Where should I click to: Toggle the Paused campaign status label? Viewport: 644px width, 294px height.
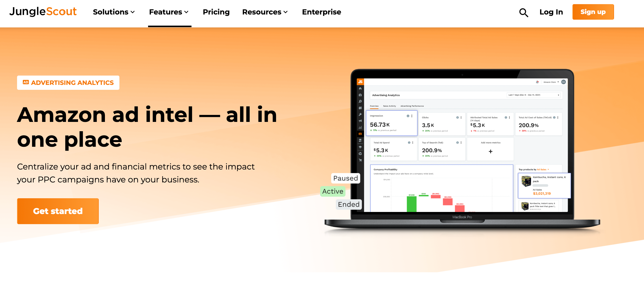[x=345, y=178]
